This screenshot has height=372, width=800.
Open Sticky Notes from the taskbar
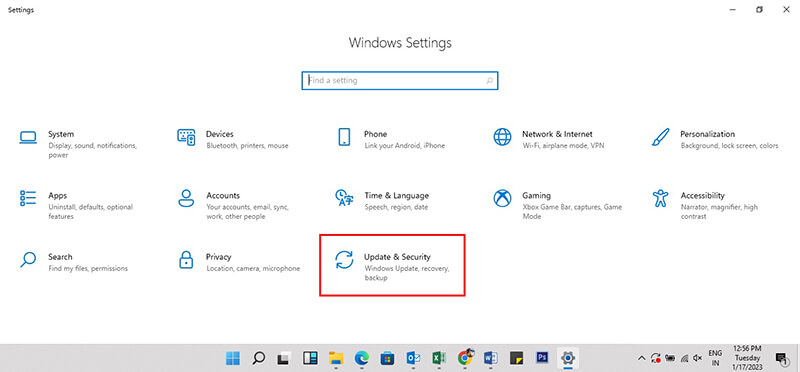tap(516, 358)
